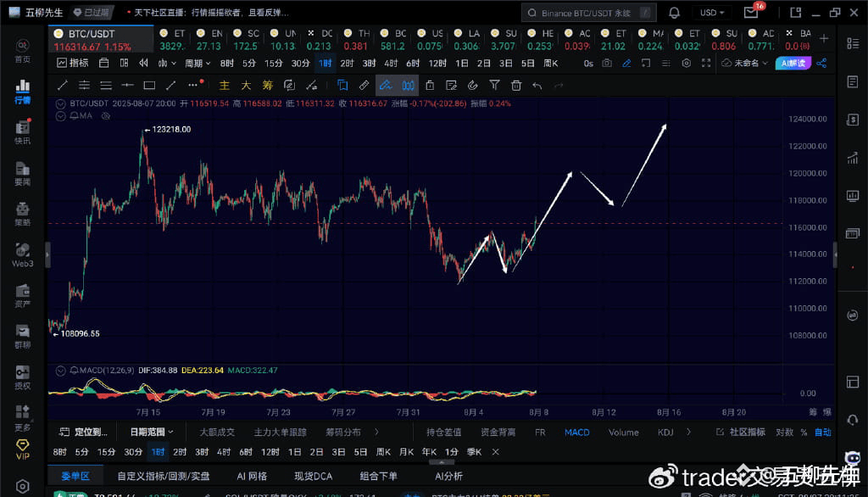
Task: Open the mail inbox with 16 badge
Action: (x=751, y=13)
